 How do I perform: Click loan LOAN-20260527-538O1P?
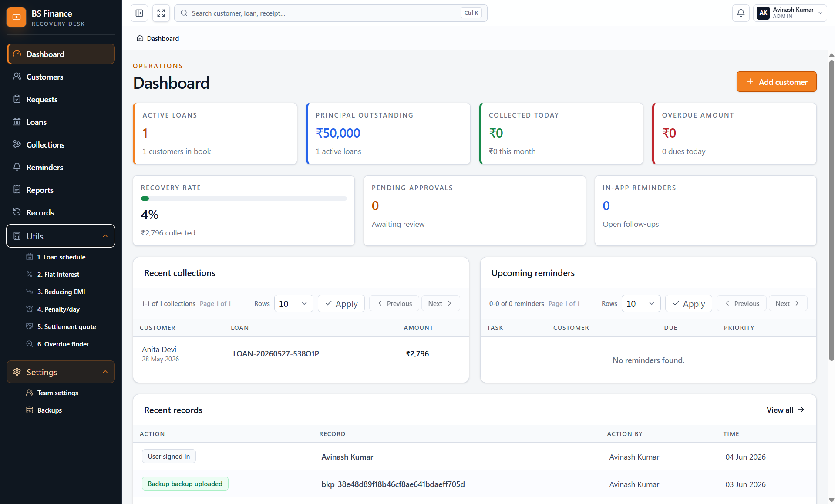tap(276, 353)
